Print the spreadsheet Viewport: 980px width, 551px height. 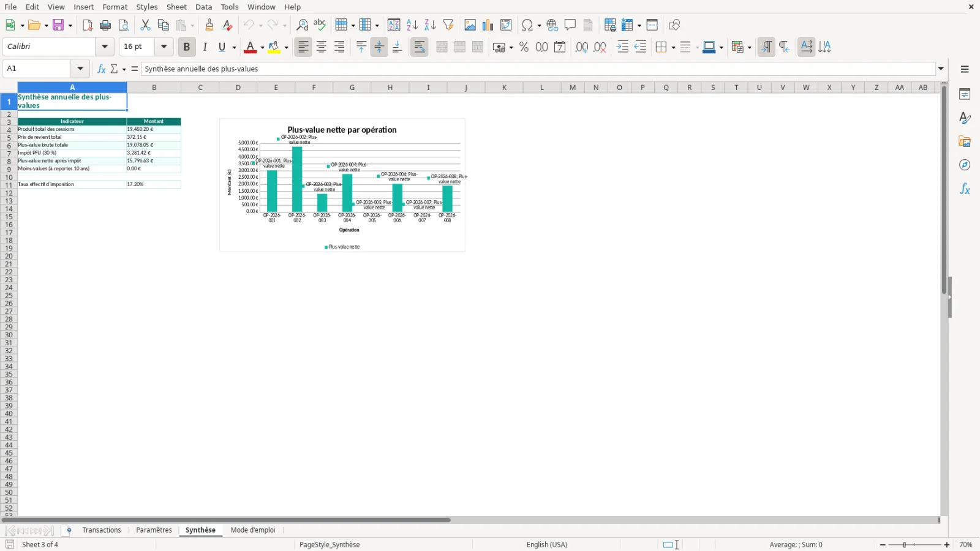(x=105, y=25)
